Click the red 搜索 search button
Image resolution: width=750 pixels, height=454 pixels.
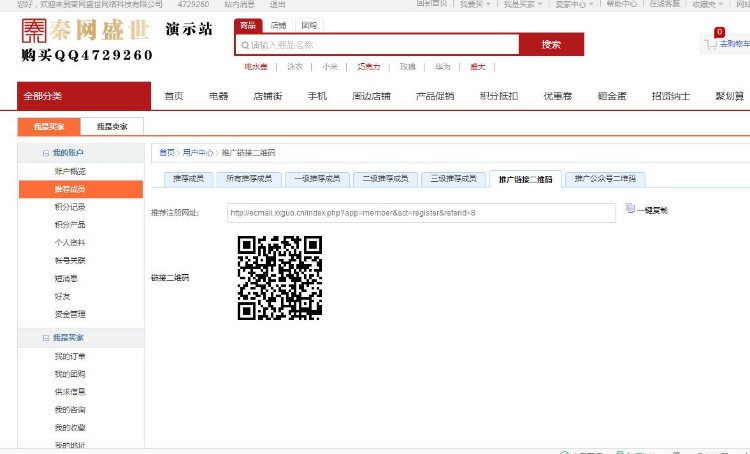coord(551,44)
